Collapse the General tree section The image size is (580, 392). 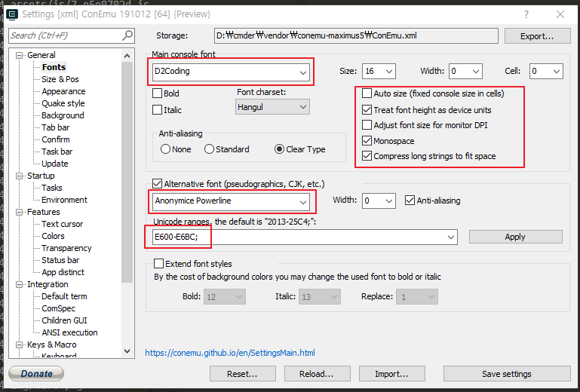(20, 55)
